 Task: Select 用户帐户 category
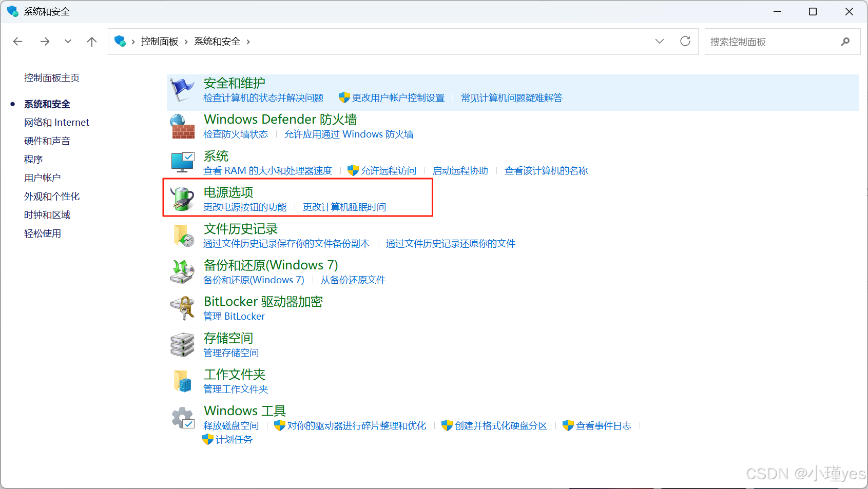coord(43,178)
